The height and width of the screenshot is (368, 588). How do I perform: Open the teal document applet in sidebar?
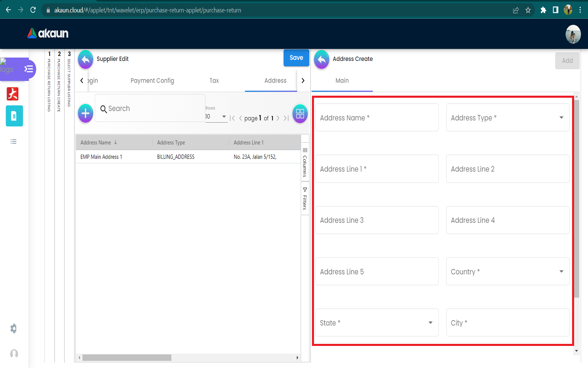pos(14,116)
